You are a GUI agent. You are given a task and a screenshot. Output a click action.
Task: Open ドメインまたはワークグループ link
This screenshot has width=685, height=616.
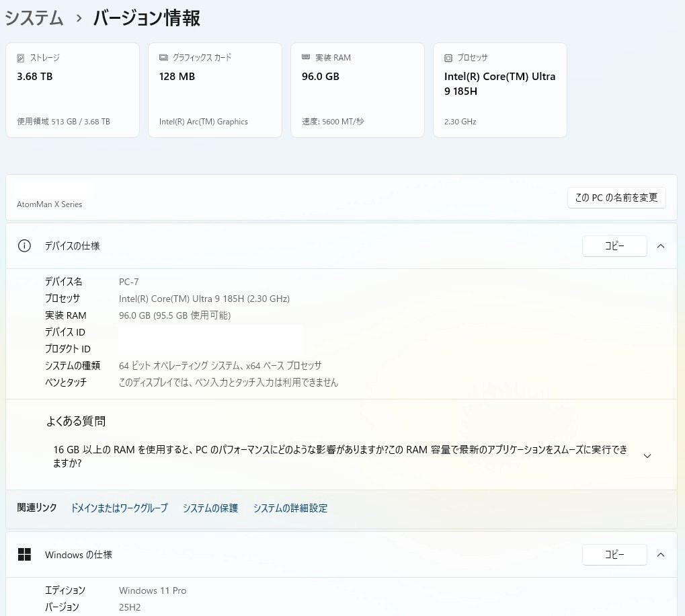[x=119, y=508]
